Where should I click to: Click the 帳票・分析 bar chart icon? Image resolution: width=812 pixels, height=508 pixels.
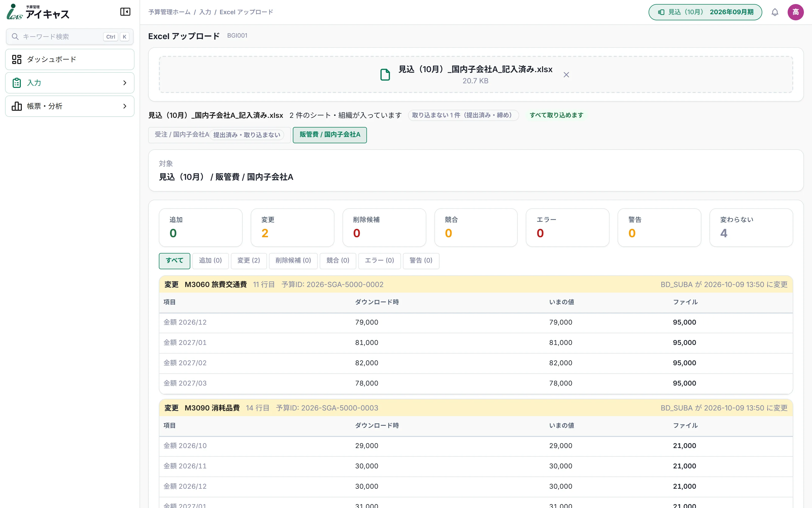tap(17, 106)
